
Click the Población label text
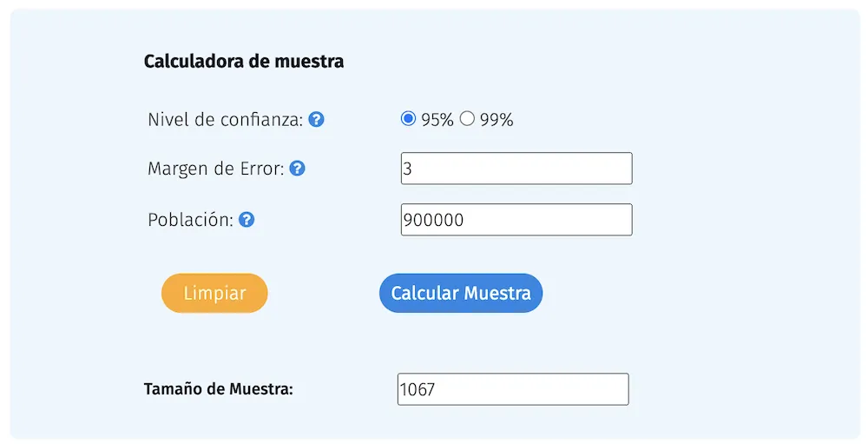[x=191, y=220]
